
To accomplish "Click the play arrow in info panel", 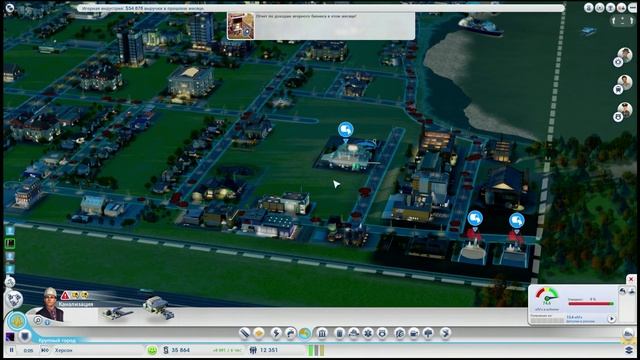I will click(611, 319).
